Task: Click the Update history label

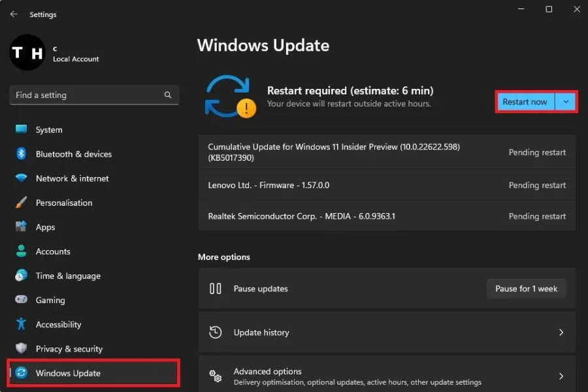Action: pos(261,333)
